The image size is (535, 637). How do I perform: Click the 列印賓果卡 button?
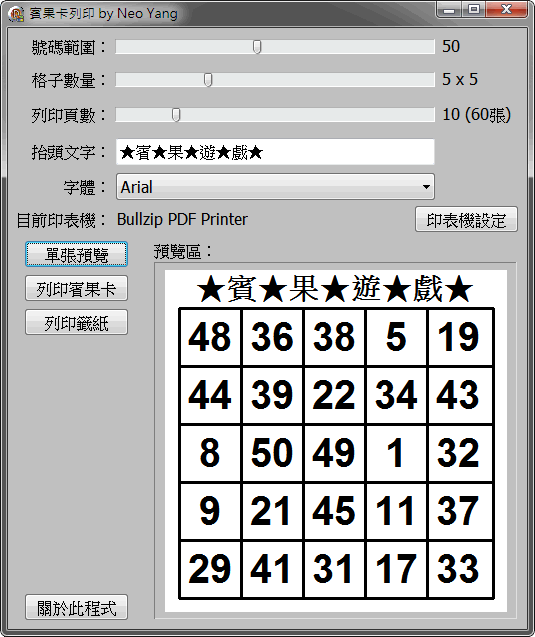(76, 288)
